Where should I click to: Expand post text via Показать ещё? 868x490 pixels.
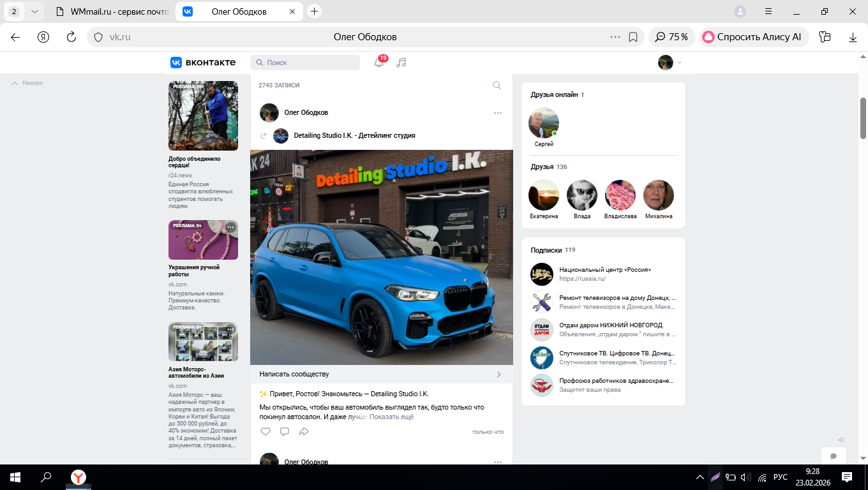pyautogui.click(x=391, y=417)
